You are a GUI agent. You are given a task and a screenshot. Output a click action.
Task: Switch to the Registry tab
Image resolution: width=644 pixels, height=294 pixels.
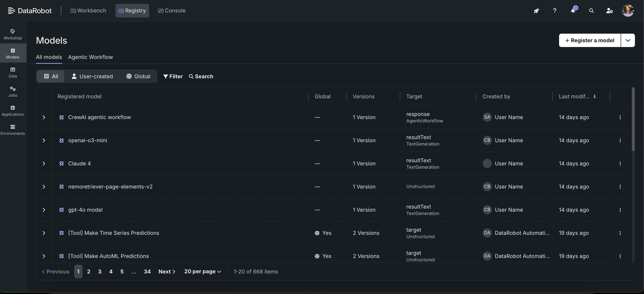[x=132, y=10]
